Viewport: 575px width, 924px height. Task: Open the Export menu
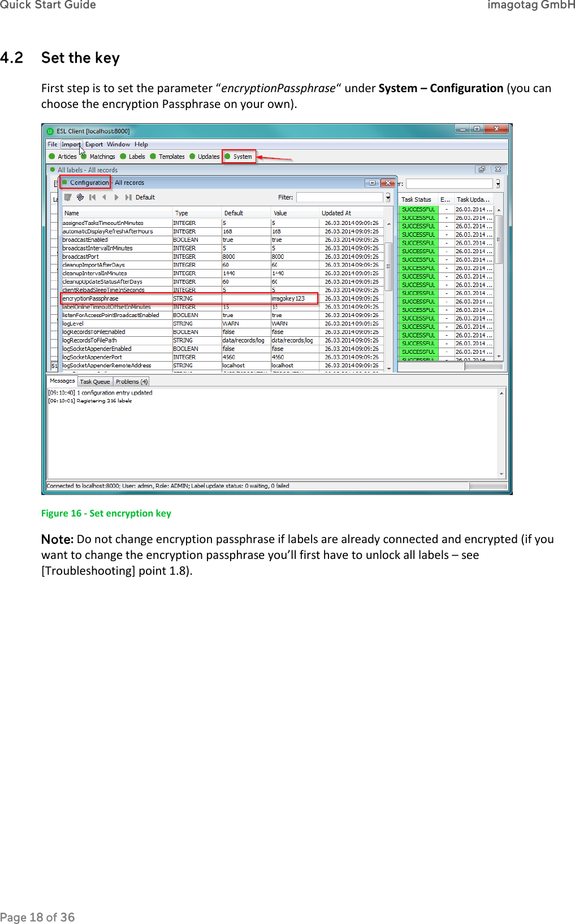click(x=94, y=145)
